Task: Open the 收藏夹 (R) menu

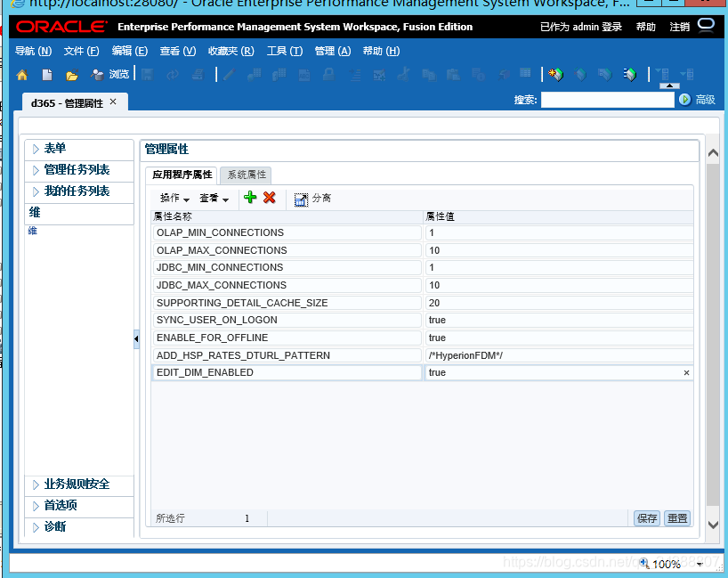Action: click(231, 51)
